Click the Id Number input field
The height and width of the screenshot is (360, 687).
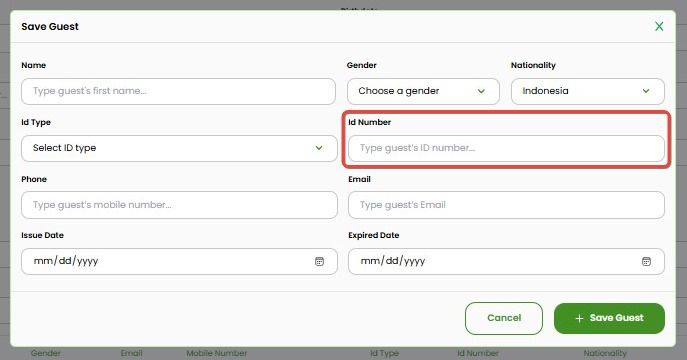click(x=506, y=148)
